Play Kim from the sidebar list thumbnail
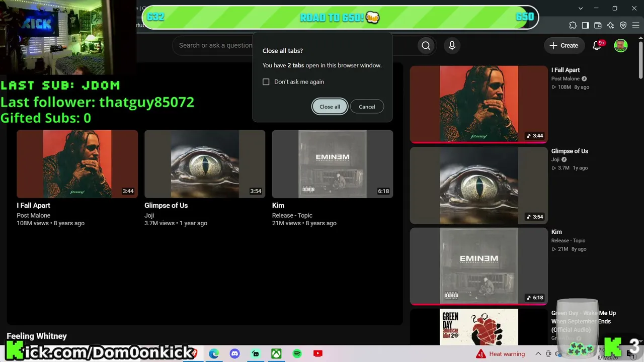The image size is (644, 362). [x=478, y=266]
